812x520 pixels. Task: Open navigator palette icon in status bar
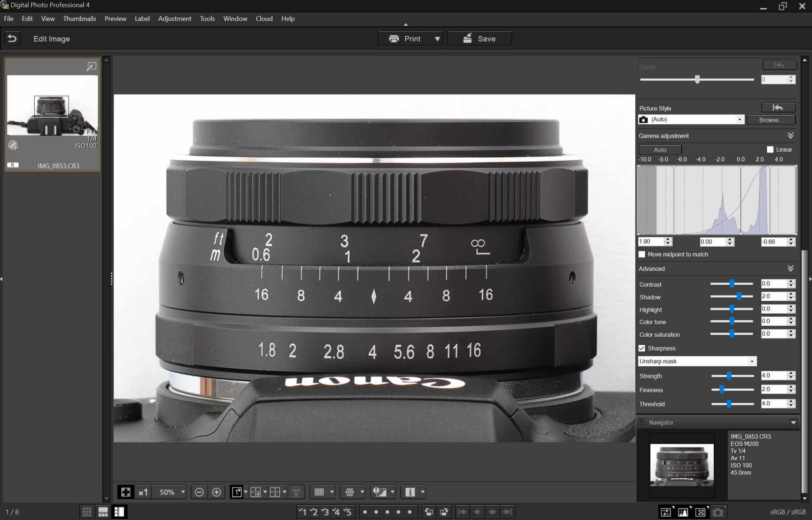tap(701, 512)
